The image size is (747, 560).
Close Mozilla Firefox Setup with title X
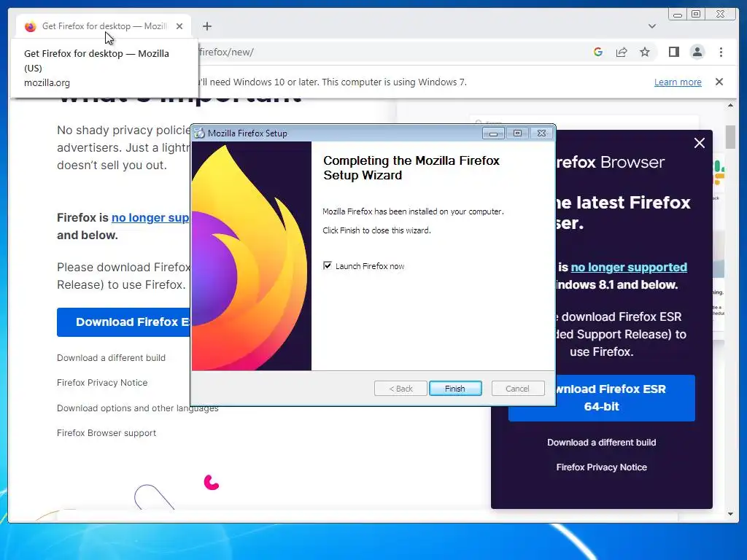point(542,133)
